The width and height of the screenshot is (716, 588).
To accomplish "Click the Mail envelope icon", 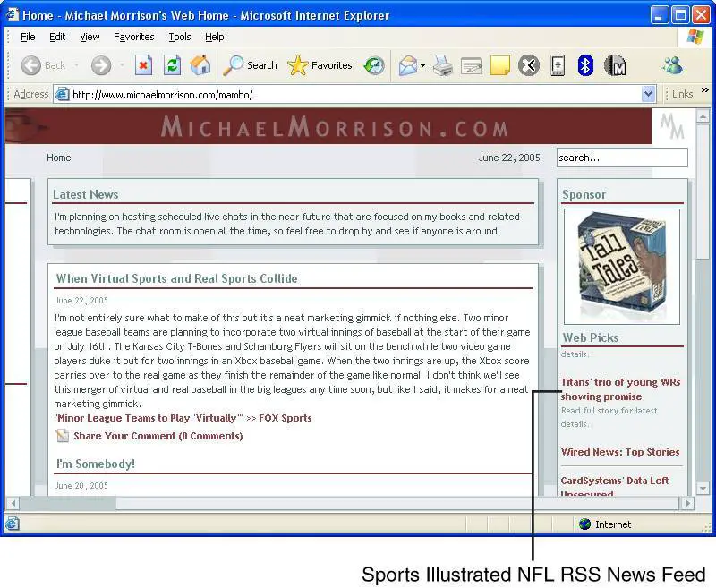I will pos(408,65).
